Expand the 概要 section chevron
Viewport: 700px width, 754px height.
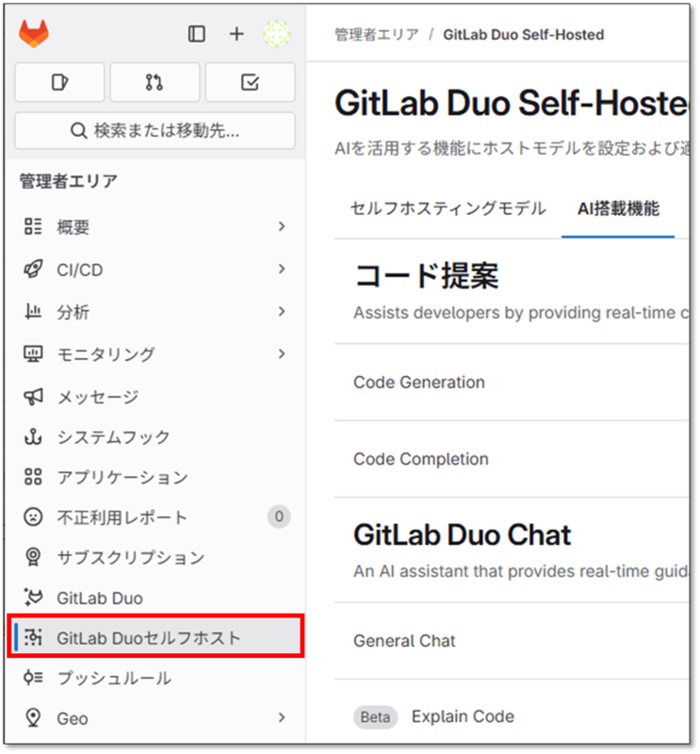[282, 226]
